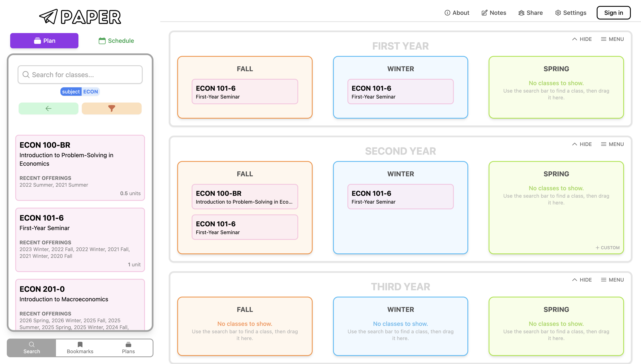Screen dimensions: 641x364
Task: Click the class search field
Action: coord(80,74)
